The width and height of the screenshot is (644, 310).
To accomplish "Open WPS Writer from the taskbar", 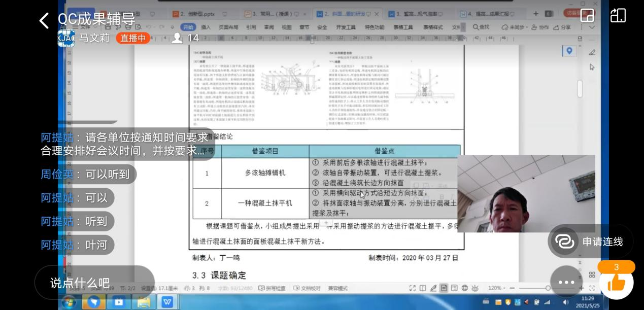I will [x=167, y=302].
